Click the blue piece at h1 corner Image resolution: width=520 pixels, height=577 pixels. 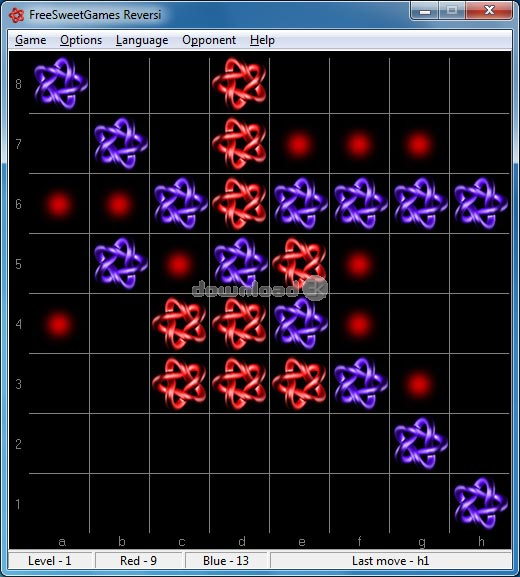point(481,503)
